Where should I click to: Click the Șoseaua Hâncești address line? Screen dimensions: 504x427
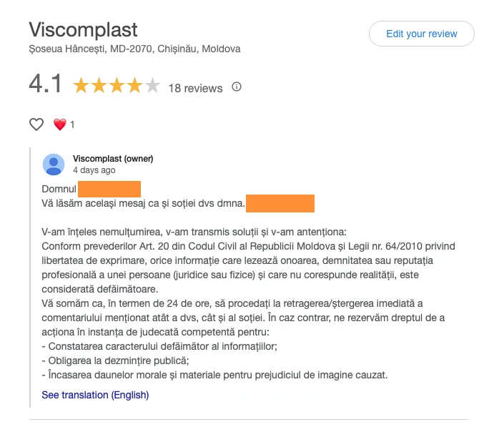point(134,49)
